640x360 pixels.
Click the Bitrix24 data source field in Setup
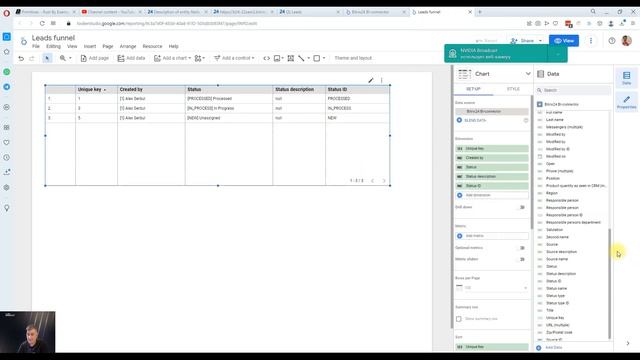[492, 111]
